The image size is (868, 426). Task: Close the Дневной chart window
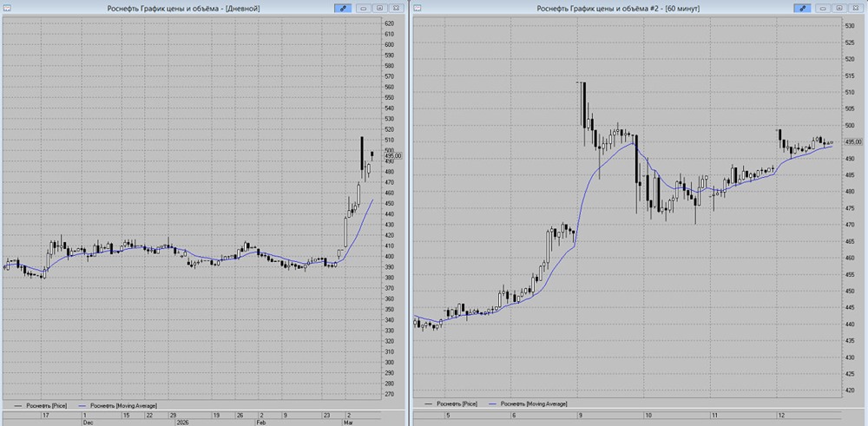point(396,9)
